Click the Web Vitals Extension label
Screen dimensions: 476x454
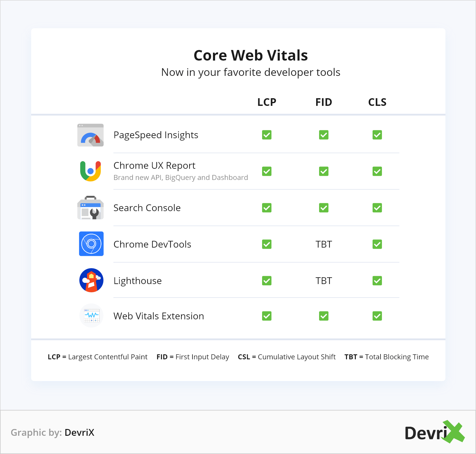tap(159, 316)
